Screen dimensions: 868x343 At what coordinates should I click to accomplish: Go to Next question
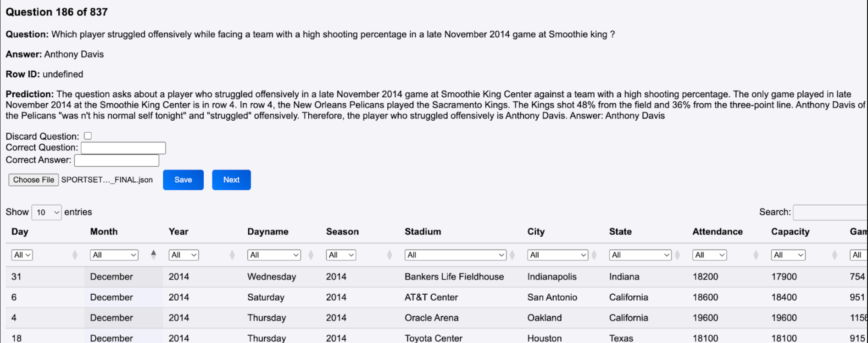(231, 180)
